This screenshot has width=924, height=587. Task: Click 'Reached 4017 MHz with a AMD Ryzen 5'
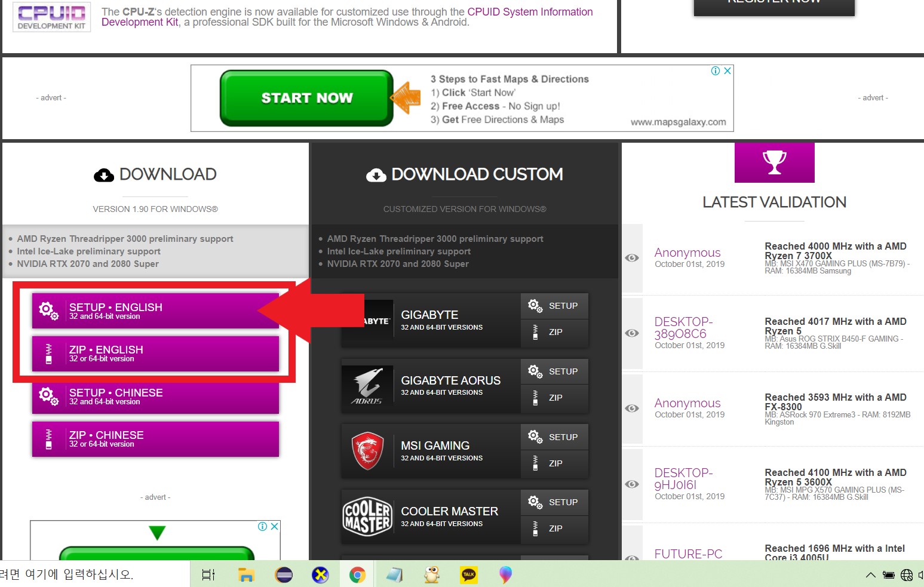tap(835, 326)
